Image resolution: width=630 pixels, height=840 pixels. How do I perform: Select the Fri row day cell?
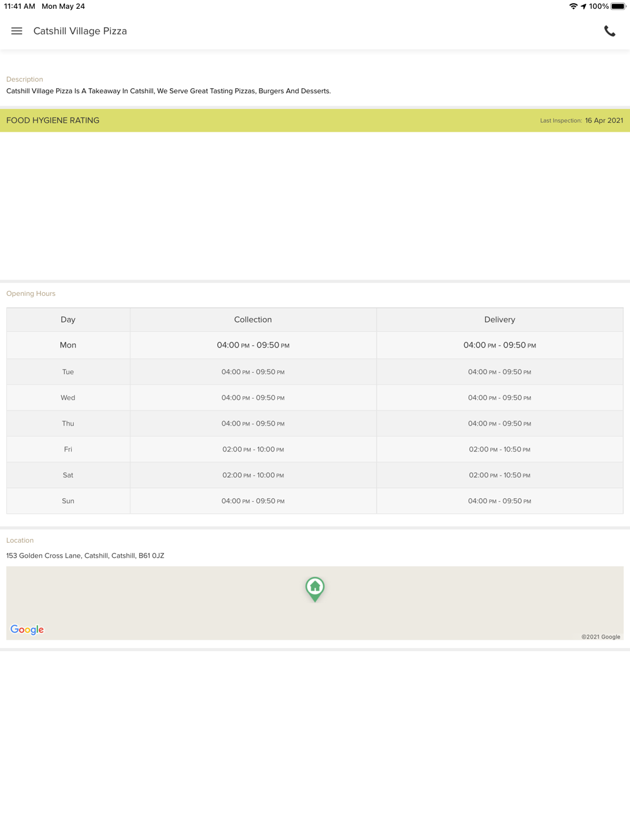[68, 450]
